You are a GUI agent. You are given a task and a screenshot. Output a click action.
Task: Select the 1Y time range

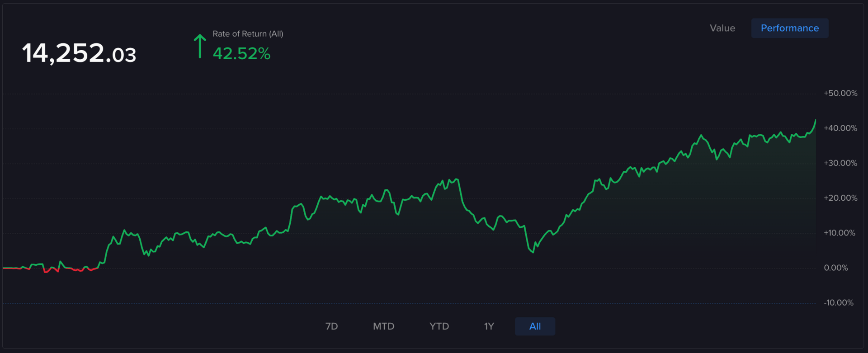pyautogui.click(x=489, y=326)
